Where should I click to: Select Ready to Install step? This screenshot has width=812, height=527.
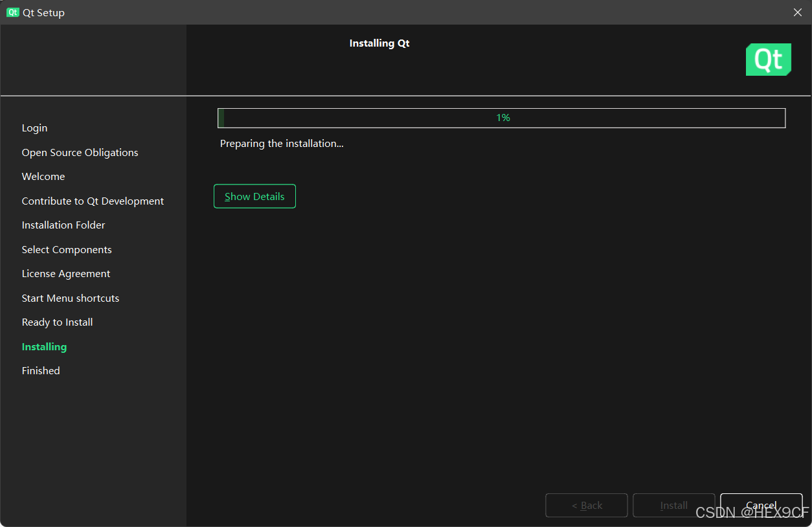57,322
